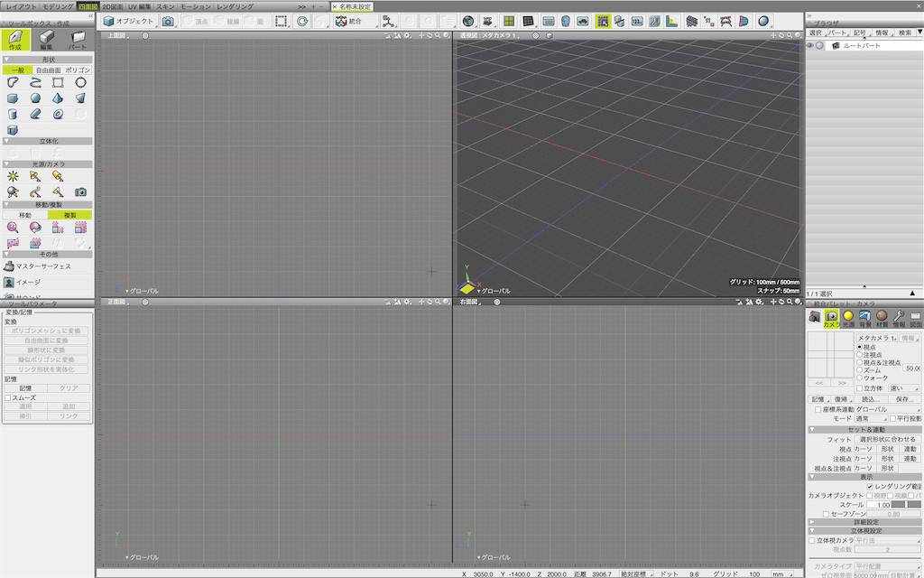Select the ズーム radio button
This screenshot has height=578, width=924.
(859, 370)
